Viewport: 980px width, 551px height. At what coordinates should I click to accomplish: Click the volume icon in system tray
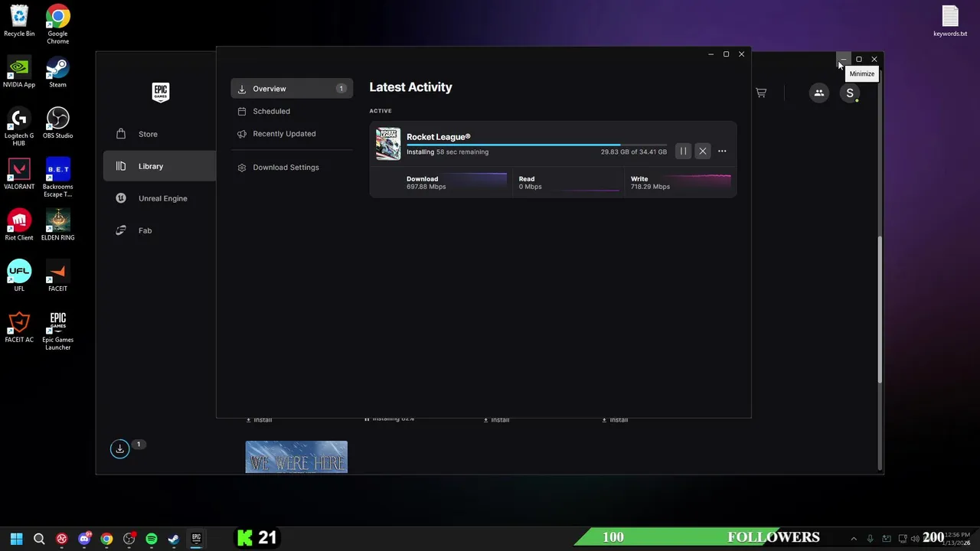point(915,539)
